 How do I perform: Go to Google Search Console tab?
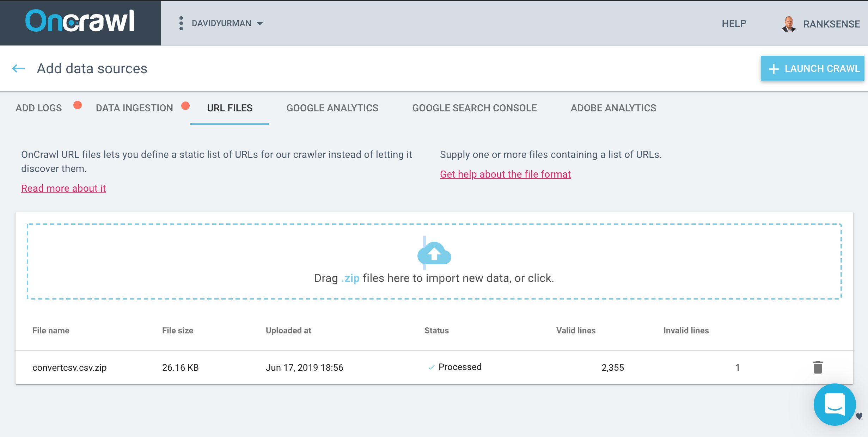(474, 108)
